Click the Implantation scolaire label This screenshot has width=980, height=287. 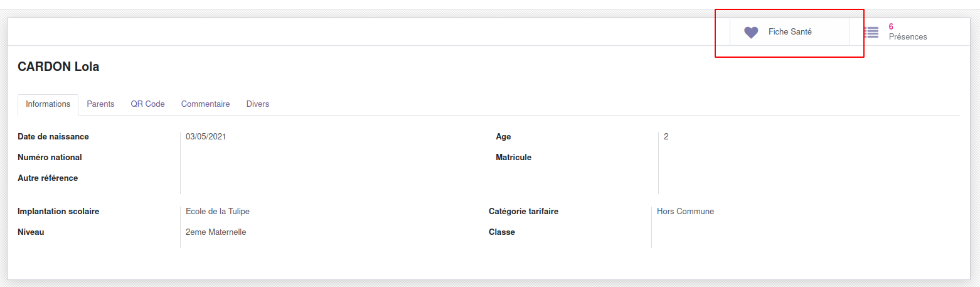pyautogui.click(x=58, y=212)
